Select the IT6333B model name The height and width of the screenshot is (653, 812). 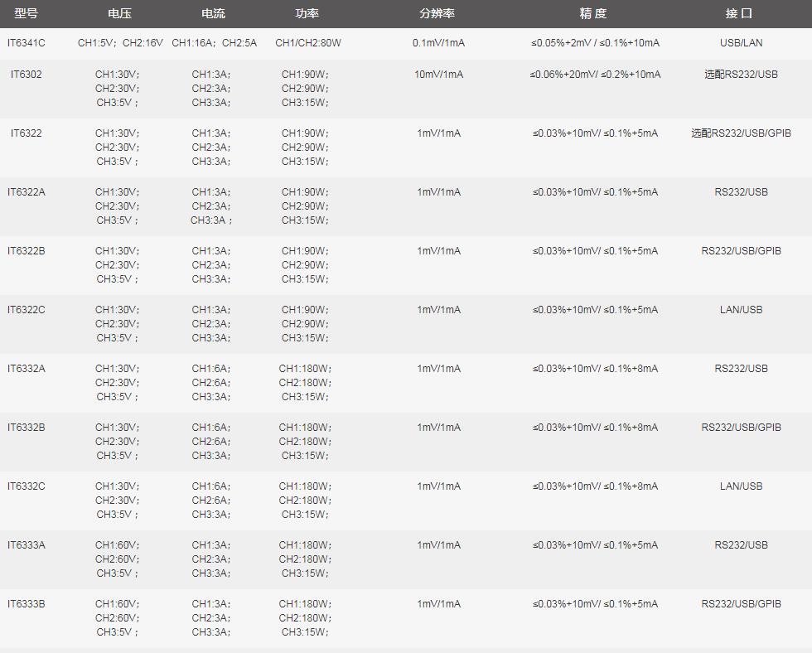click(27, 604)
